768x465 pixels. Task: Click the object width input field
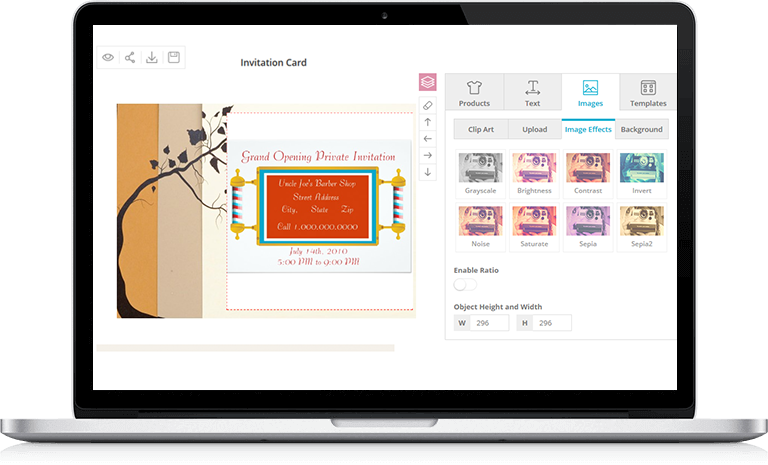(488, 323)
